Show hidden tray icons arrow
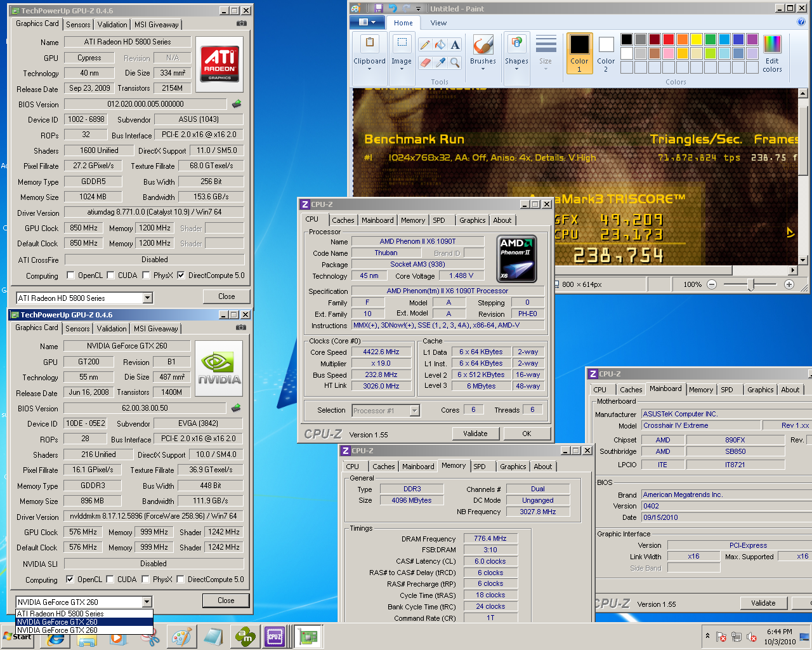Screen dimensions: 812x650 tap(707, 636)
